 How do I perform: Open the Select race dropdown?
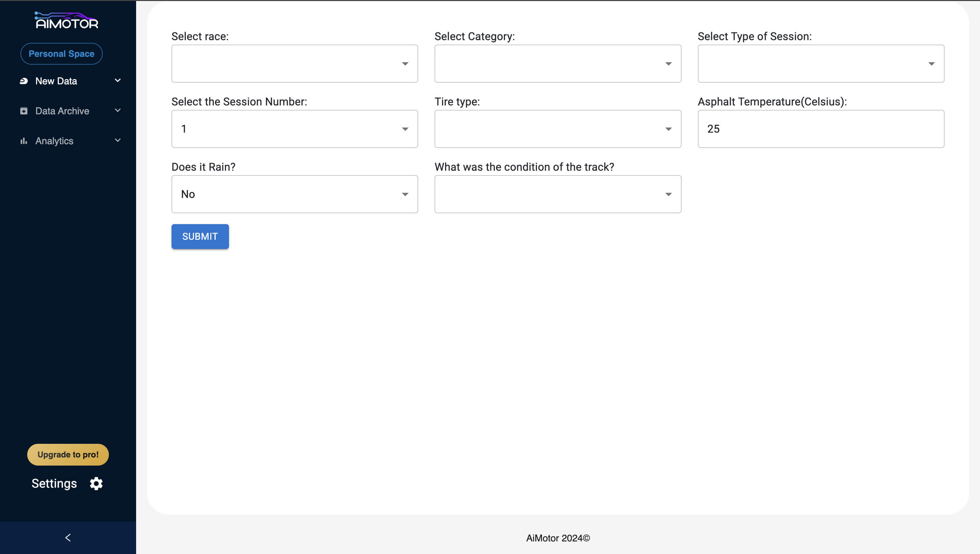click(x=294, y=64)
